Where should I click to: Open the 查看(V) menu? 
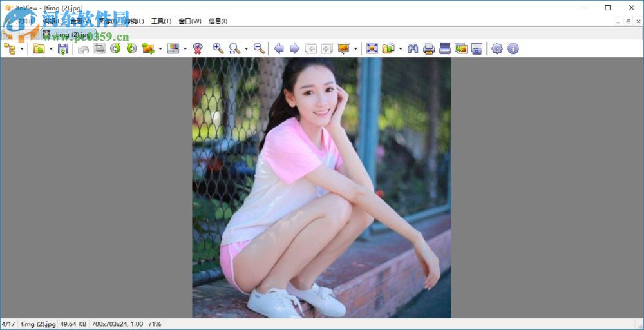point(80,21)
